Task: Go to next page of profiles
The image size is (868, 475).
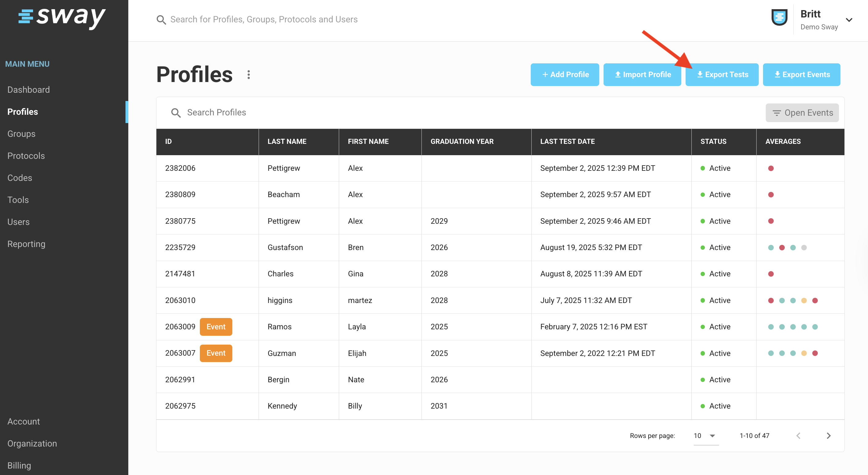Action: (x=829, y=436)
